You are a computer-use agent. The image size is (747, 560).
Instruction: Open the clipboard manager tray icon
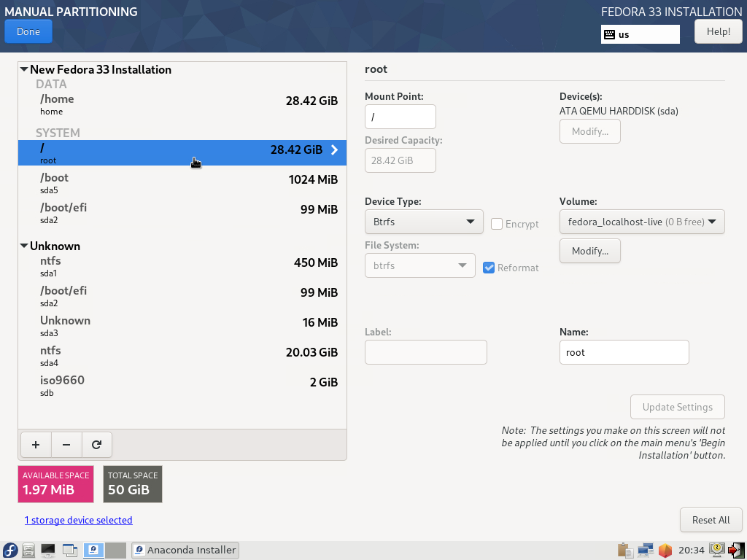click(625, 550)
